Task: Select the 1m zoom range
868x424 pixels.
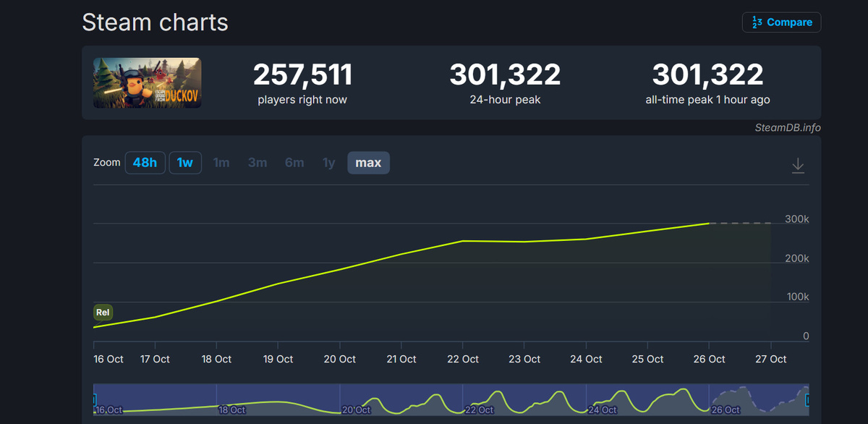Action: click(x=221, y=163)
